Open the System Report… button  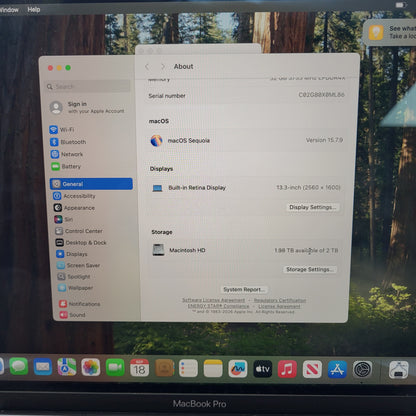coord(244,289)
